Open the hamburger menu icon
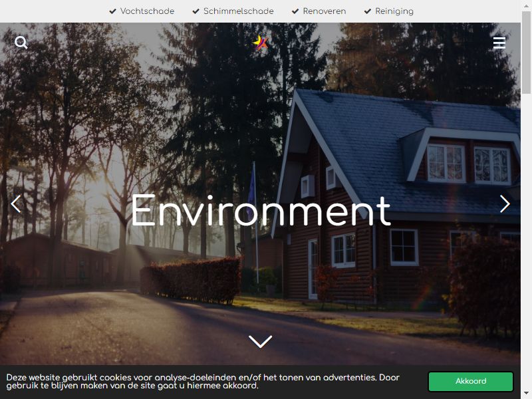 pos(499,43)
